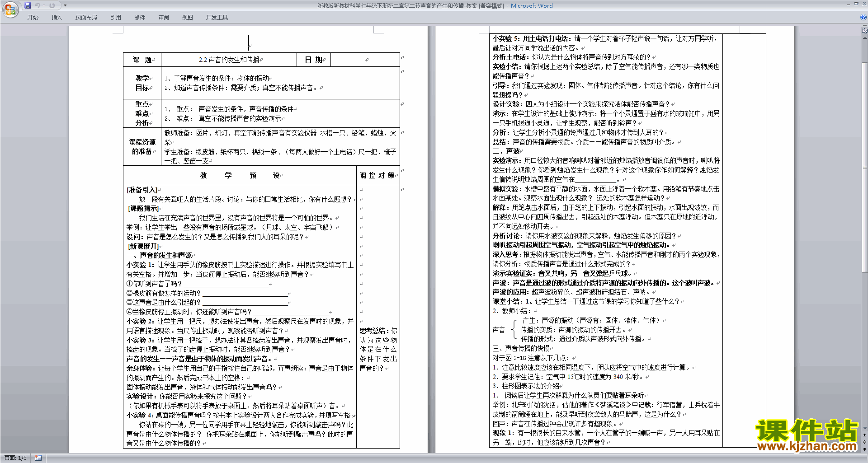Click the vertical scrollbar up arrow

coord(864,38)
